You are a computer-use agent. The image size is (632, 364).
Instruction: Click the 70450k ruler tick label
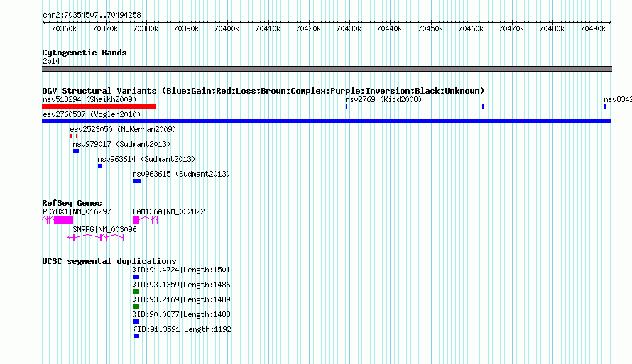430,28
